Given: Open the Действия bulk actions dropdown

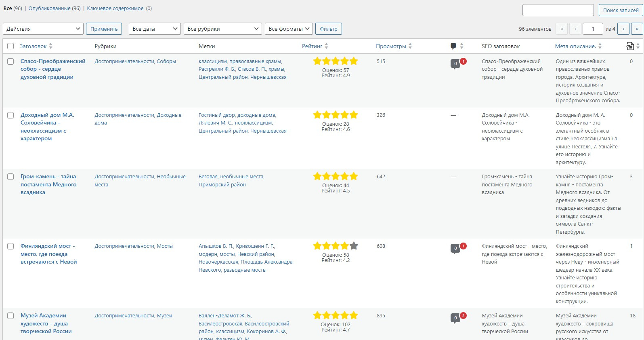Looking at the screenshot, I should (43, 29).
